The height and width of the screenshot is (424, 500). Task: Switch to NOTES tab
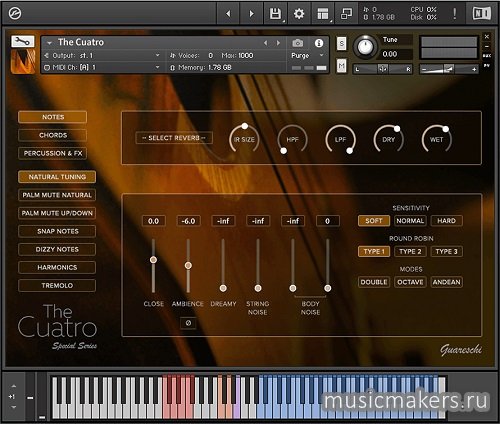coord(53,117)
